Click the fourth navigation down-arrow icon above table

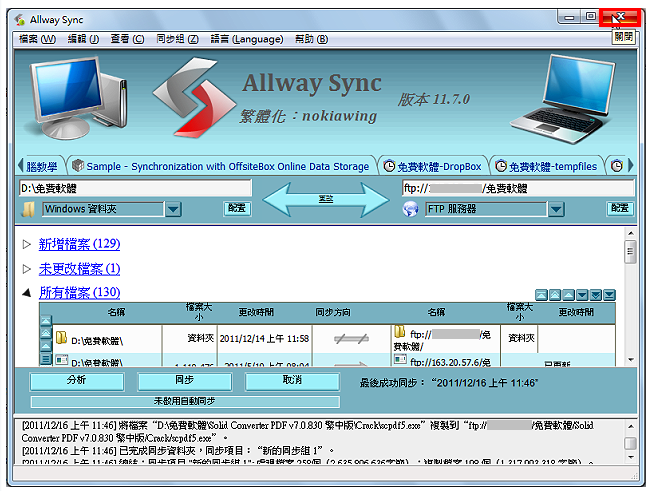tap(582, 295)
